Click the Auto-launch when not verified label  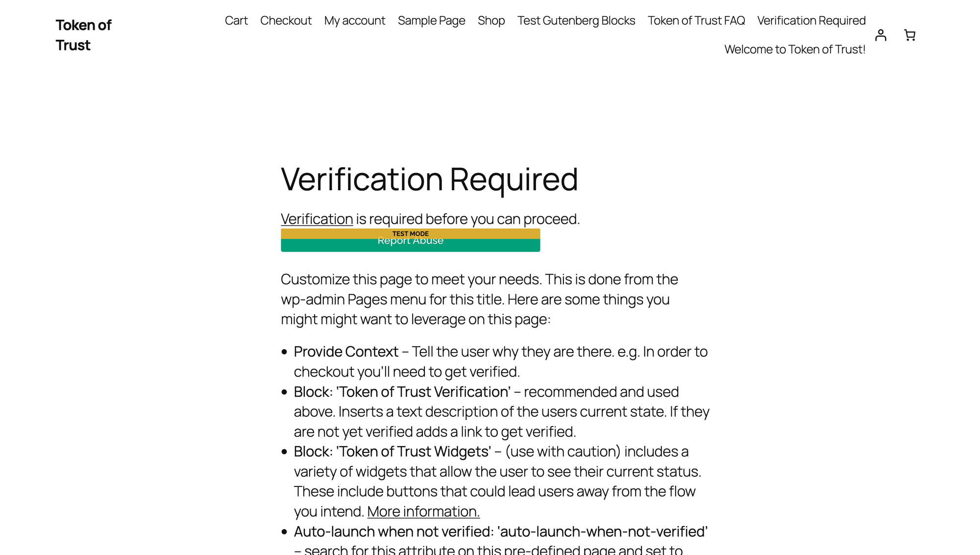point(393,531)
